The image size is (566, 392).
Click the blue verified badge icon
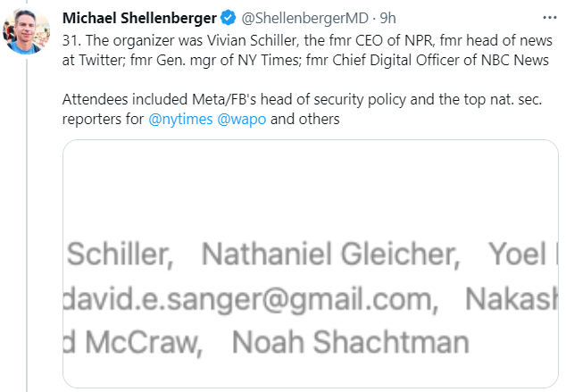(227, 20)
